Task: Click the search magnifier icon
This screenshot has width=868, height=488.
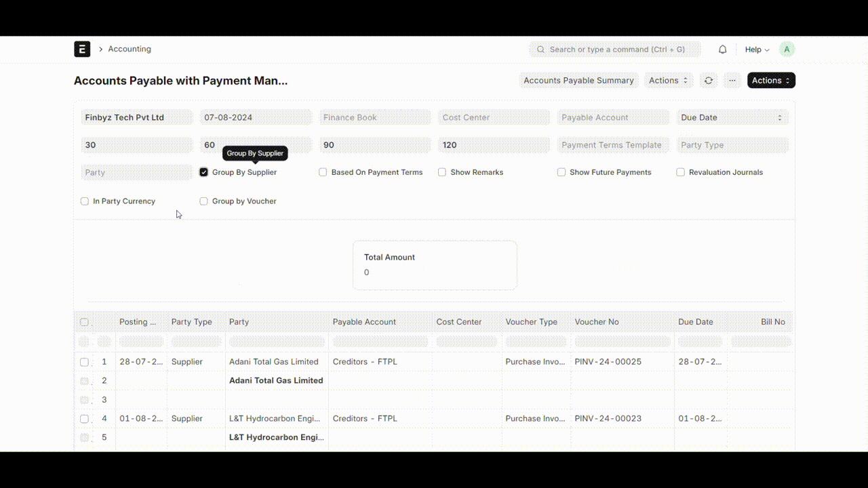Action: click(x=540, y=49)
